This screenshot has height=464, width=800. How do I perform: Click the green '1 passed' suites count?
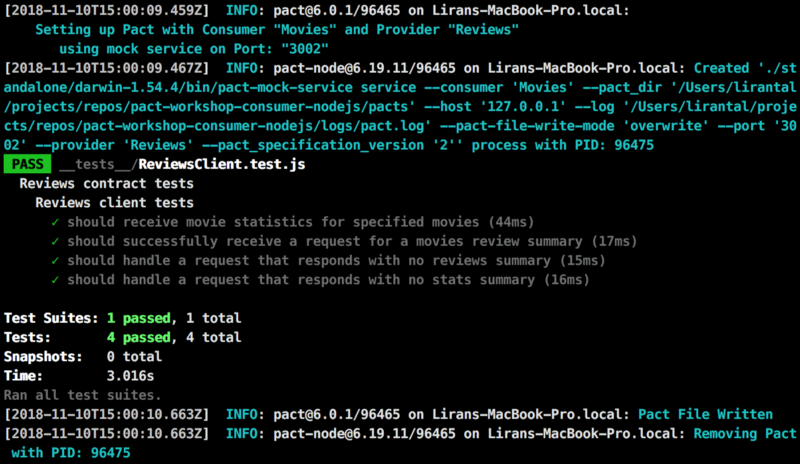tap(139, 319)
